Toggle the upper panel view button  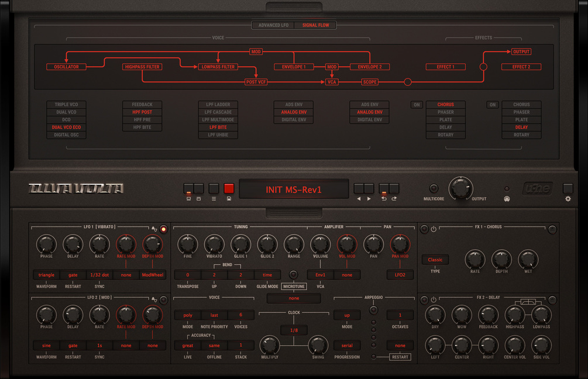[188, 188]
